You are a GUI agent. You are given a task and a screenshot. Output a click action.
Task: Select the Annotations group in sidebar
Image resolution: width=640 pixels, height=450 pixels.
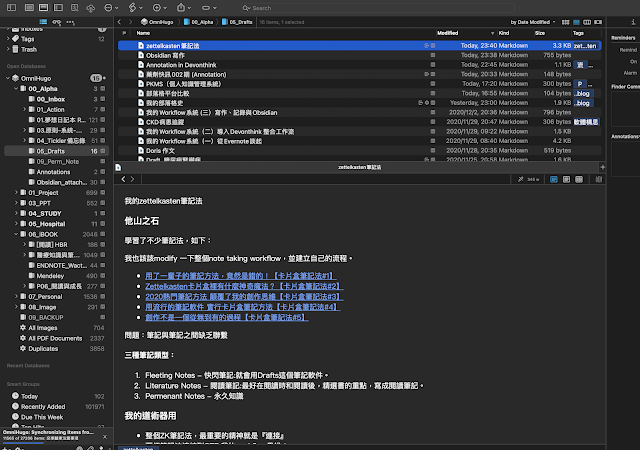pos(56,172)
